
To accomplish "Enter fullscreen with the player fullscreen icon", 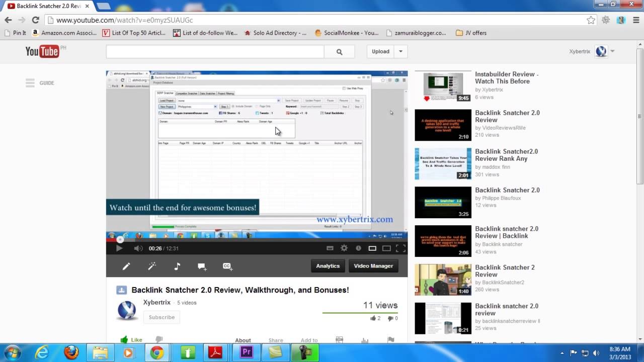I will (x=400, y=248).
